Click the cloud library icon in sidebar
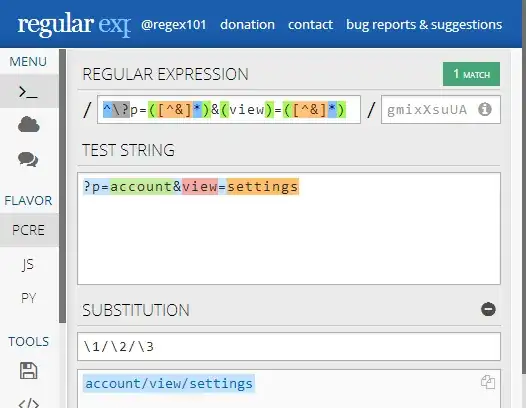Image resolution: width=526 pixels, height=408 pixels. point(29,124)
